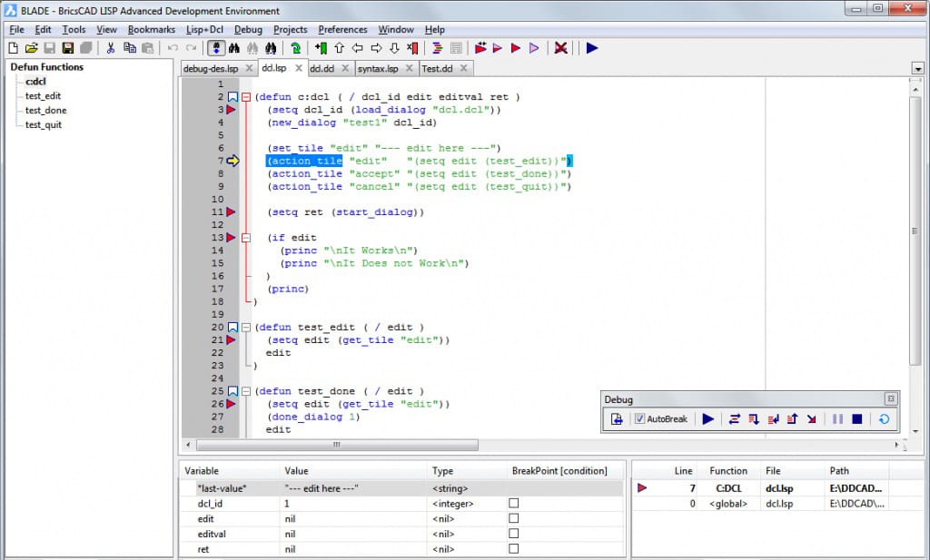Toggle breakpoint marker on line 26

tap(231, 404)
